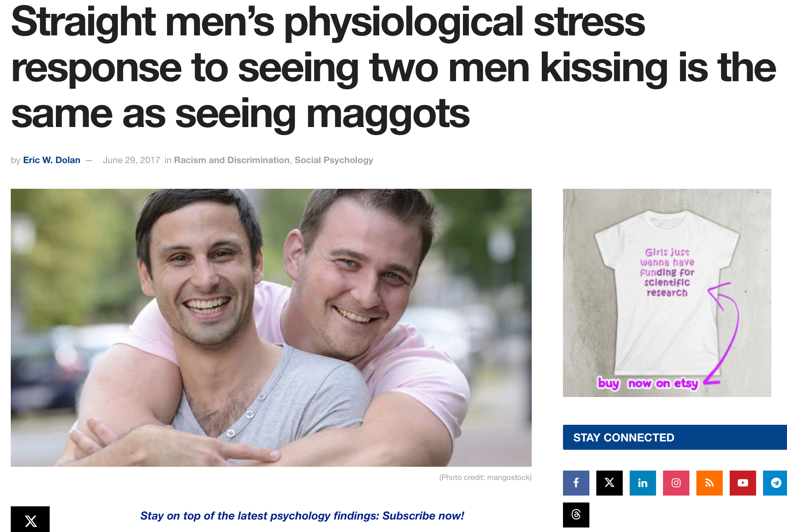This screenshot has height=532, width=787.
Task: Open the Telegram social icon
Action: click(775, 483)
